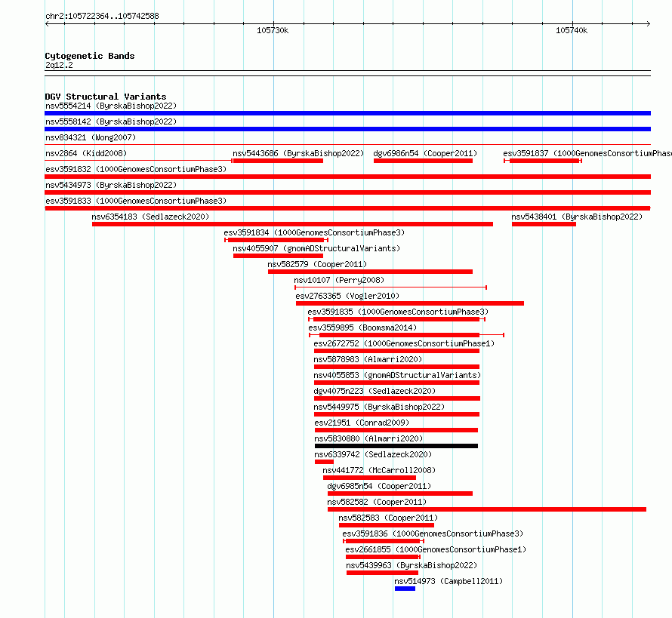The height and width of the screenshot is (618, 672).
Task: Click the 105730k ruler marker
Action: 273,30
